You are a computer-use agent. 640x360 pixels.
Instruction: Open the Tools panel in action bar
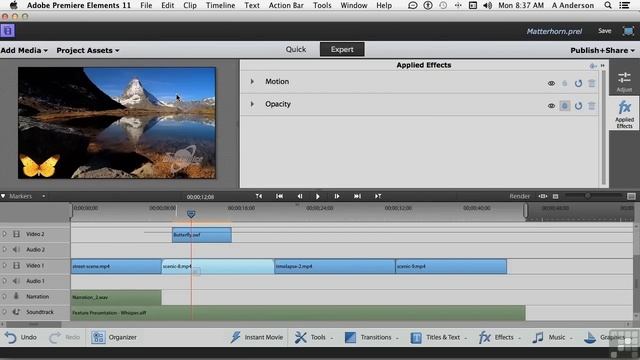pos(314,337)
